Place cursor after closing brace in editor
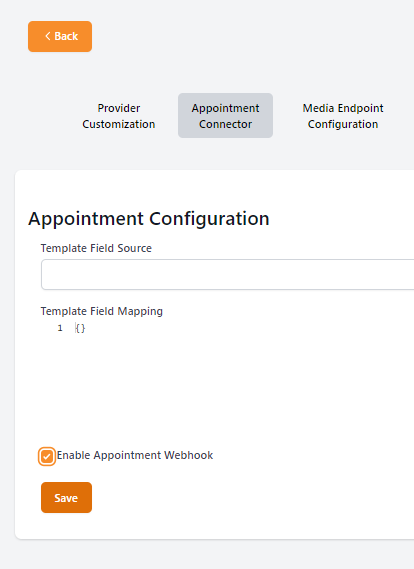This screenshot has width=414, height=569. (x=86, y=328)
